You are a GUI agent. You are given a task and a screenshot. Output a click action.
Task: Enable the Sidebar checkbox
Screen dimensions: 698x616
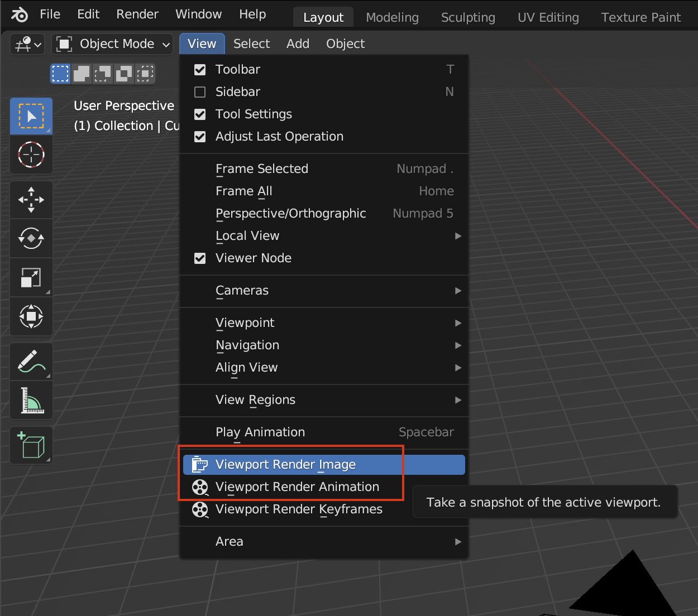[x=199, y=92]
